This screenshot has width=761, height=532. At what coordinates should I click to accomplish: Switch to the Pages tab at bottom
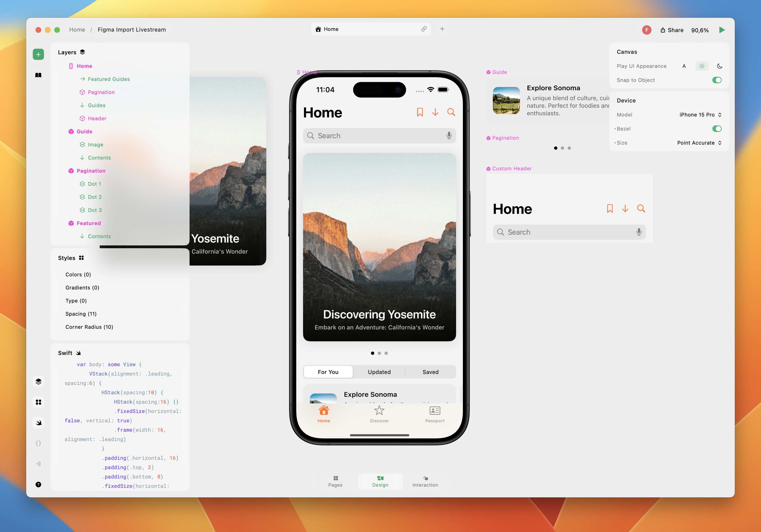click(335, 481)
